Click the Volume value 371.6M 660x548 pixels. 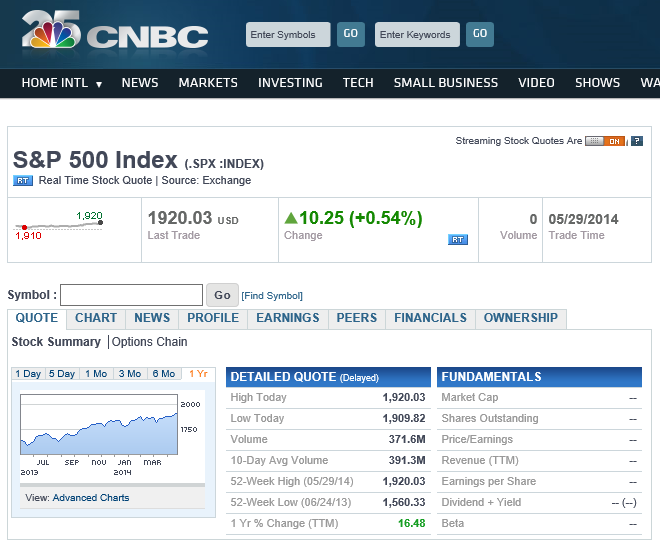tap(407, 439)
